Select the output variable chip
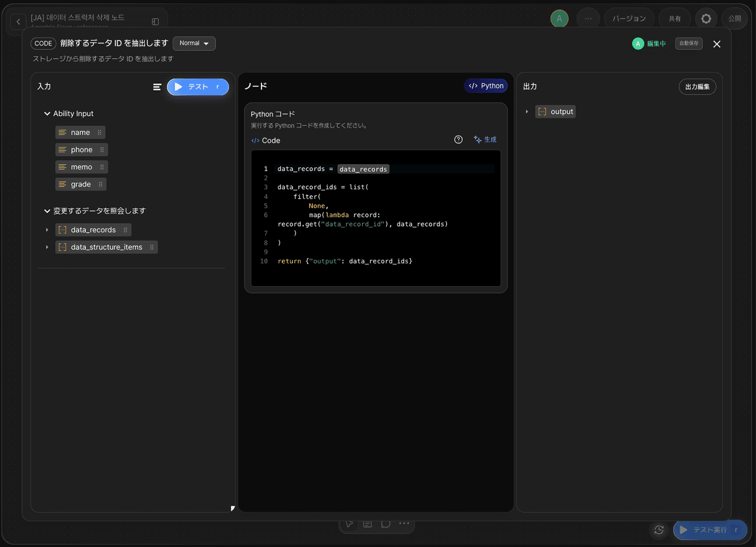 click(555, 112)
